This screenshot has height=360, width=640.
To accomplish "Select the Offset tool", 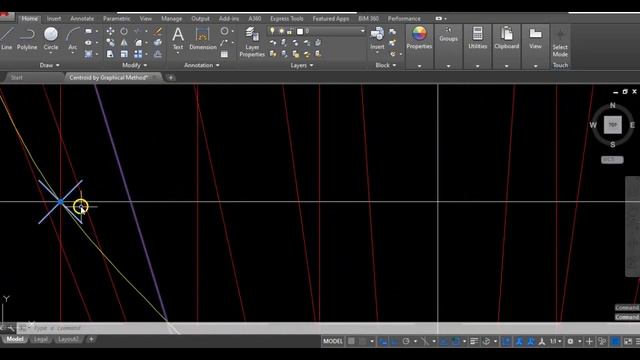I will click(x=158, y=54).
